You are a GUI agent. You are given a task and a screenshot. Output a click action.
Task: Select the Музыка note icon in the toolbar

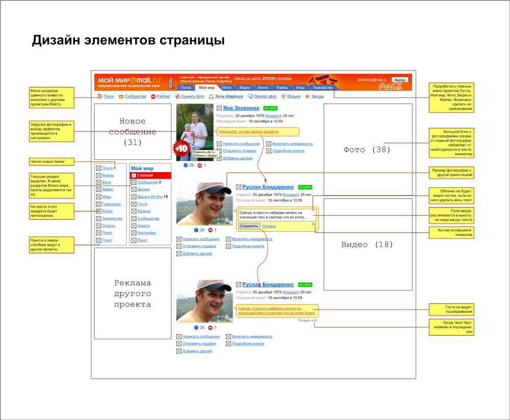pos(284,95)
